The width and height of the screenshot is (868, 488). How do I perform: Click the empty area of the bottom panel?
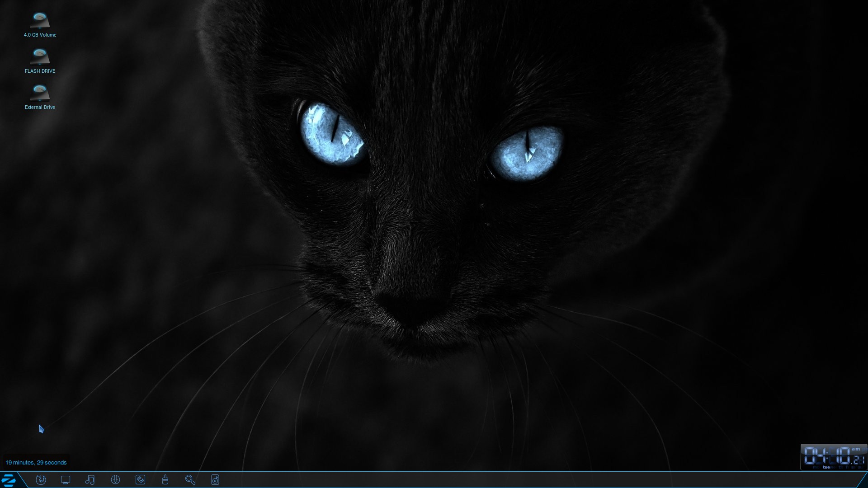497,480
